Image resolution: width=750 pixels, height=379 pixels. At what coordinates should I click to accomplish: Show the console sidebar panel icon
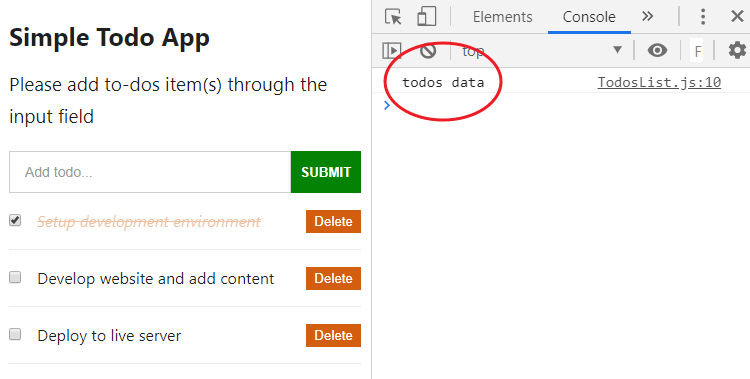[391, 50]
